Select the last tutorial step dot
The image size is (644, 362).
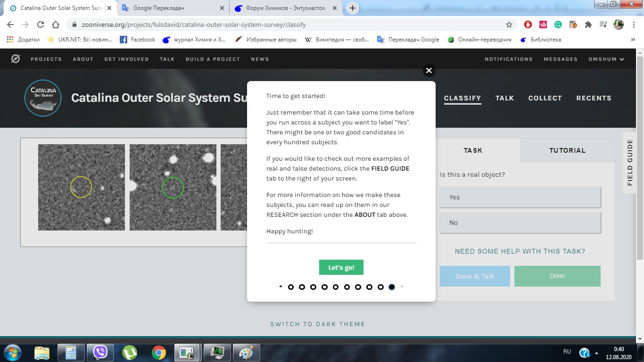coord(392,287)
